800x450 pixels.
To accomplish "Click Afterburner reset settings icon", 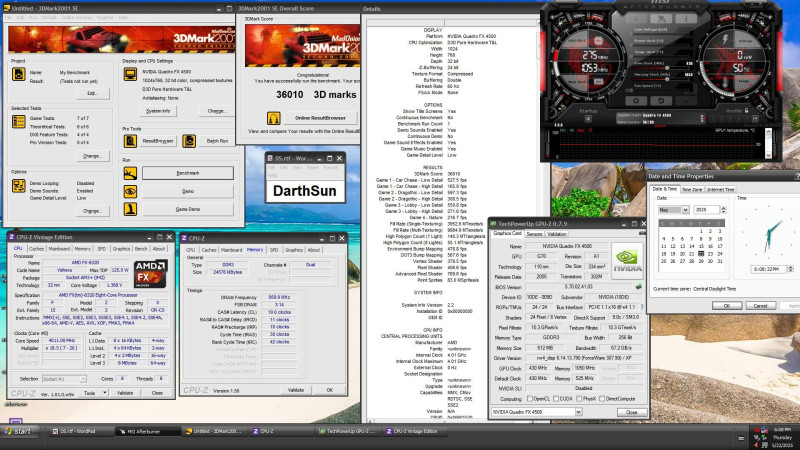I will click(x=661, y=101).
